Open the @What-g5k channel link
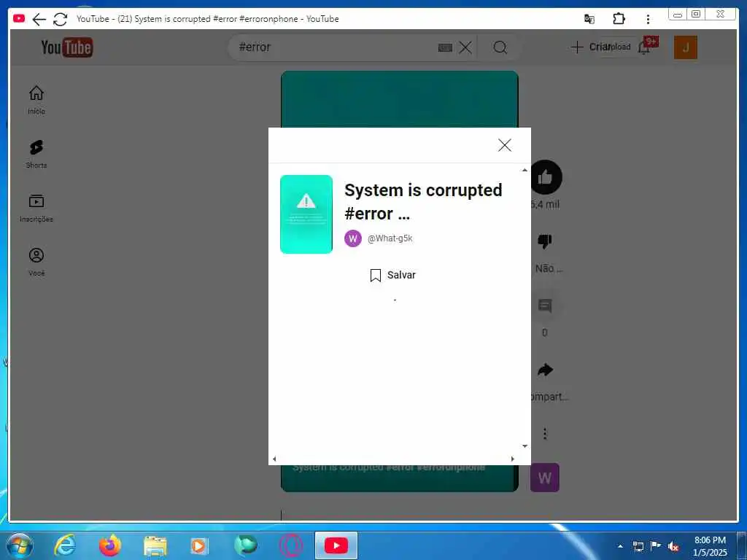Screen dimensions: 747x560 [x=390, y=238]
